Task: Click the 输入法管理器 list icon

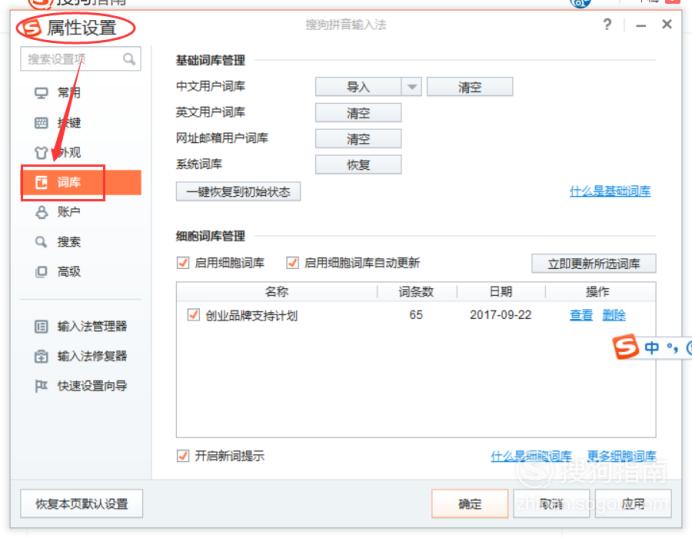Action: [x=41, y=327]
